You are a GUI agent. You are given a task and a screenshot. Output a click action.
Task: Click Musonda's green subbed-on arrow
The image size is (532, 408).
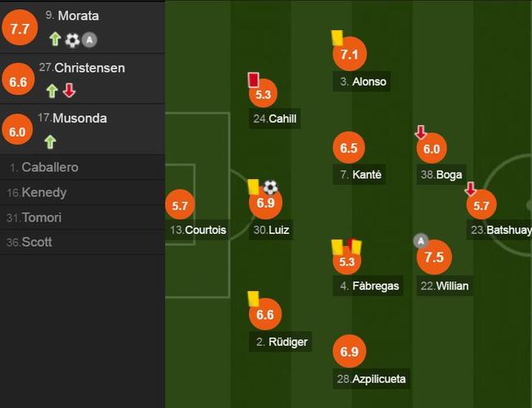(50, 141)
